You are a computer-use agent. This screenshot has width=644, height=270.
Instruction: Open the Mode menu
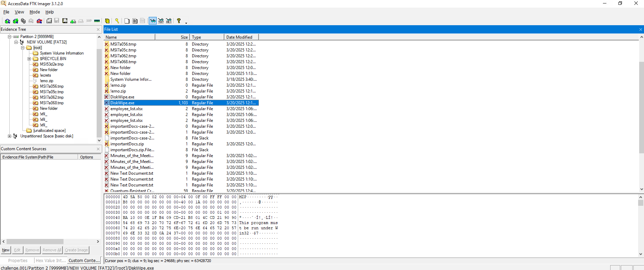(x=35, y=12)
